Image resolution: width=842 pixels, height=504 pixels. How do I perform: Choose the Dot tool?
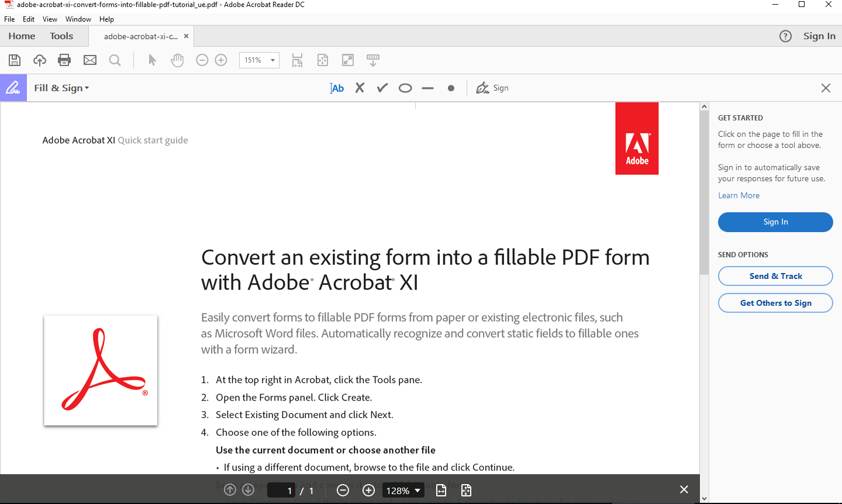(x=451, y=88)
